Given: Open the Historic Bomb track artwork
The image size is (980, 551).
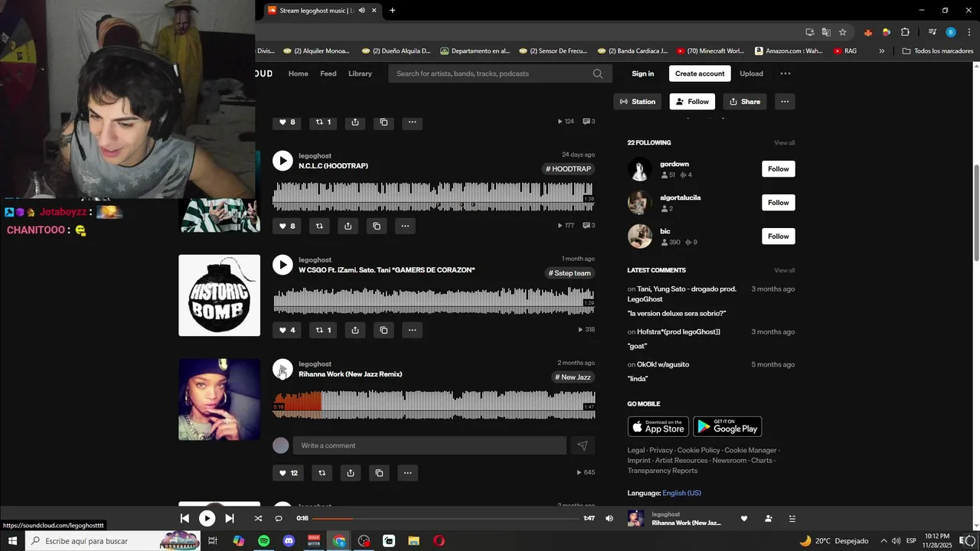Looking at the screenshot, I should click(x=219, y=295).
